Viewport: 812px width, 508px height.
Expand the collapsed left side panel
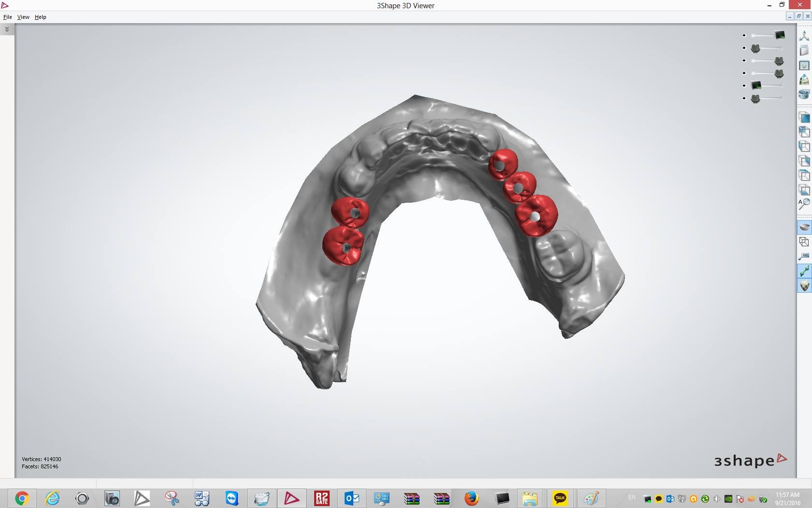tap(7, 30)
